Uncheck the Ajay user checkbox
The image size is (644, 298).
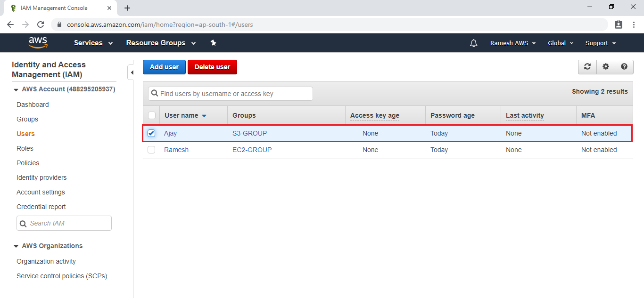[151, 133]
